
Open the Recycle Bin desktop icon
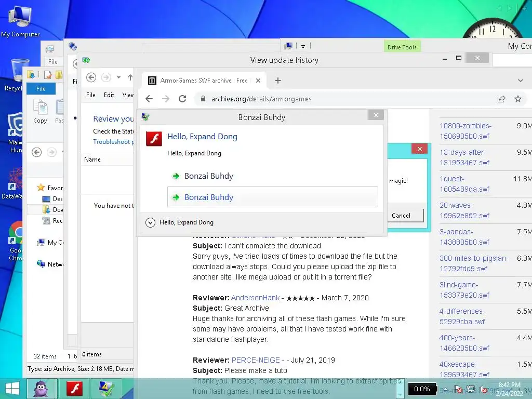tap(13, 75)
